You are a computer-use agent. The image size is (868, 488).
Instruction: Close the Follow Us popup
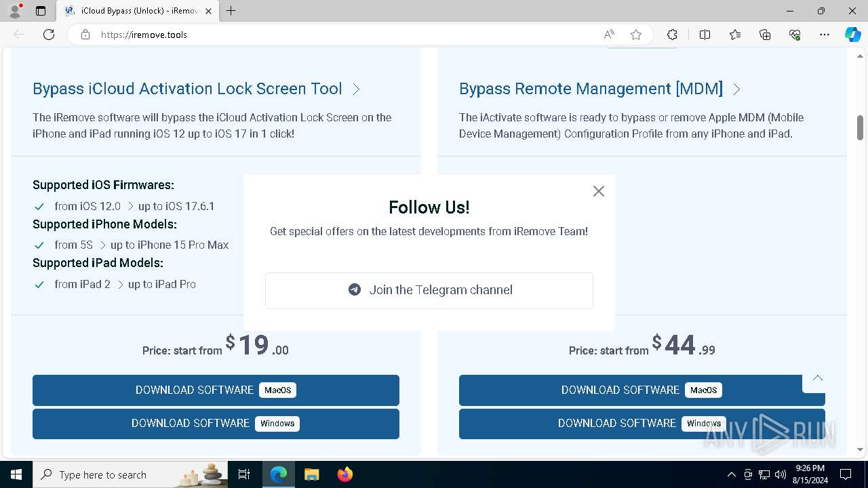tap(598, 191)
